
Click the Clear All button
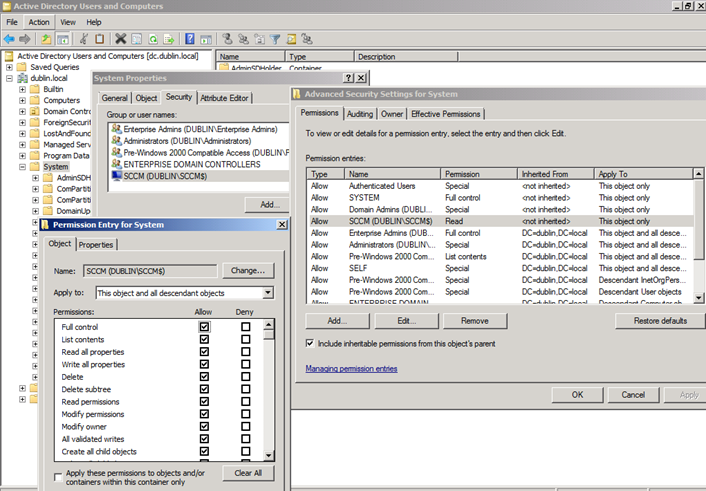248,473
